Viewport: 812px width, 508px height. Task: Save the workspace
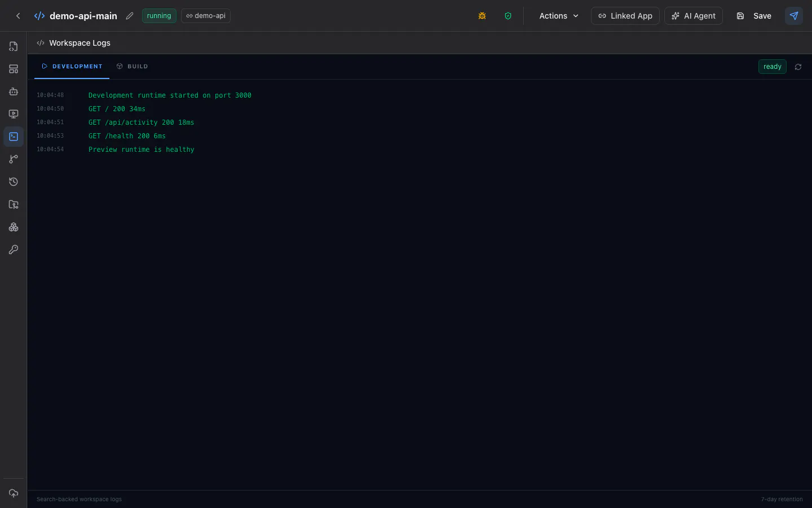coord(754,16)
